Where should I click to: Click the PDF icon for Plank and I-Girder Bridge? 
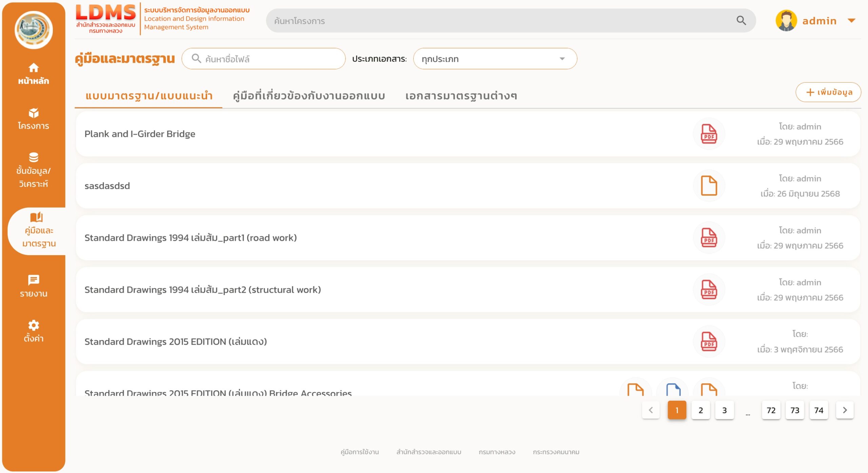pyautogui.click(x=709, y=134)
